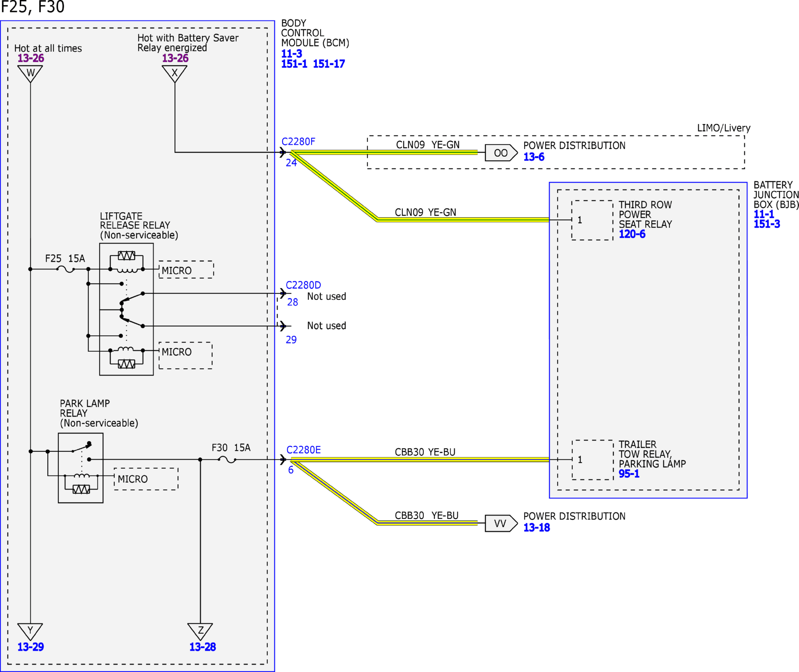Click pin number 28 at C2280D
Image resolution: width=799 pixels, height=672 pixels.
pyautogui.click(x=292, y=302)
